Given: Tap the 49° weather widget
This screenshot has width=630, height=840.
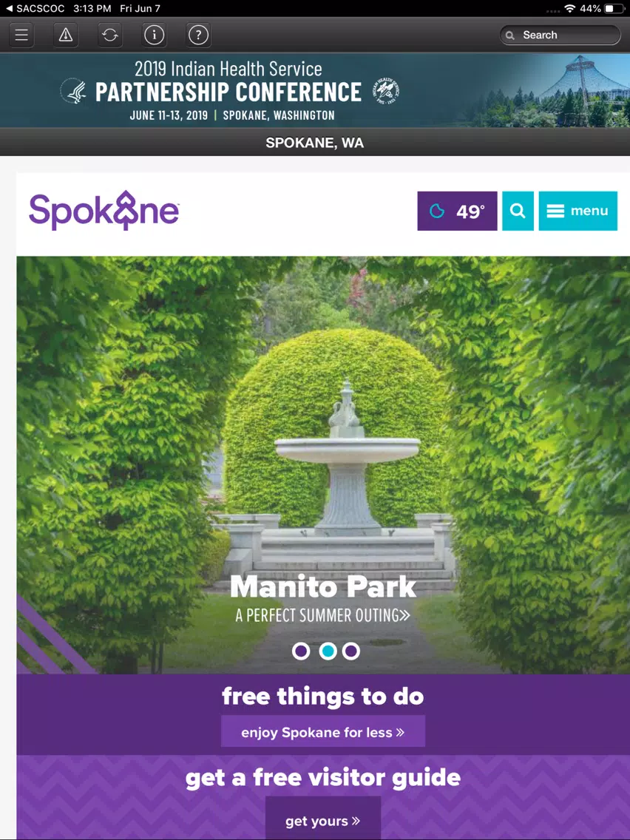Looking at the screenshot, I should (457, 211).
